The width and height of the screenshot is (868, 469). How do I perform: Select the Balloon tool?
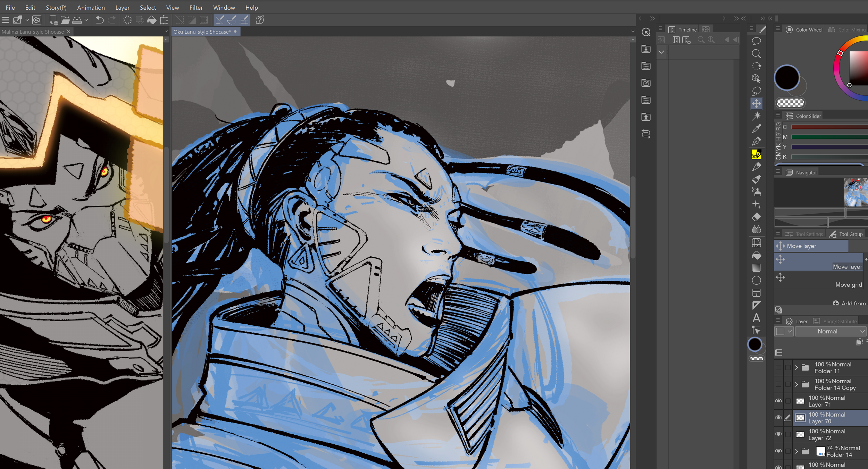[756, 41]
